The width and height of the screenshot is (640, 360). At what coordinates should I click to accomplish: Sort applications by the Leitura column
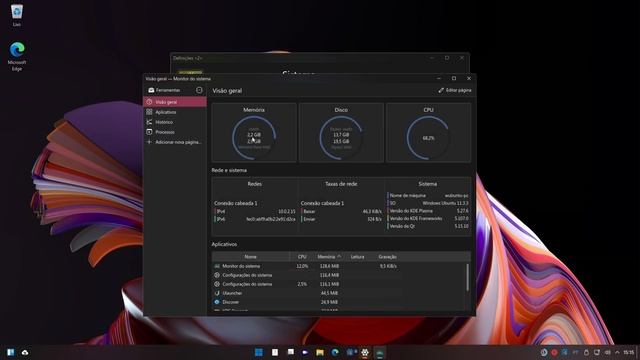(358, 257)
